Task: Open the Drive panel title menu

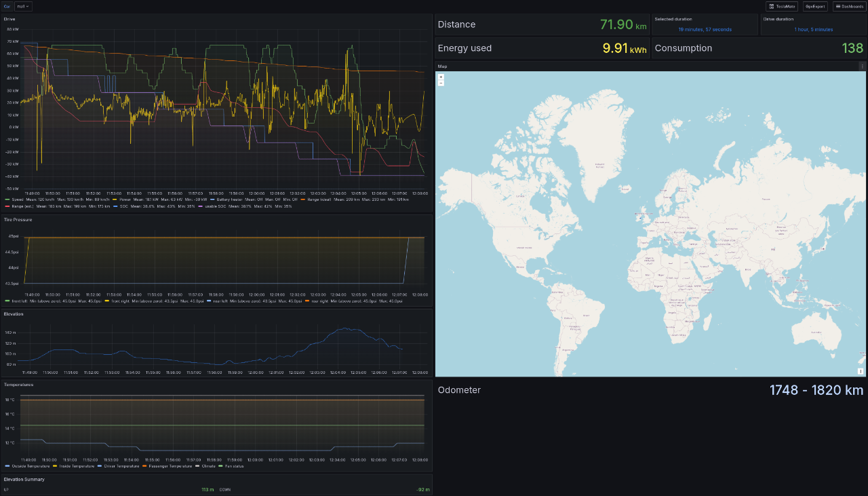Action: [9, 19]
